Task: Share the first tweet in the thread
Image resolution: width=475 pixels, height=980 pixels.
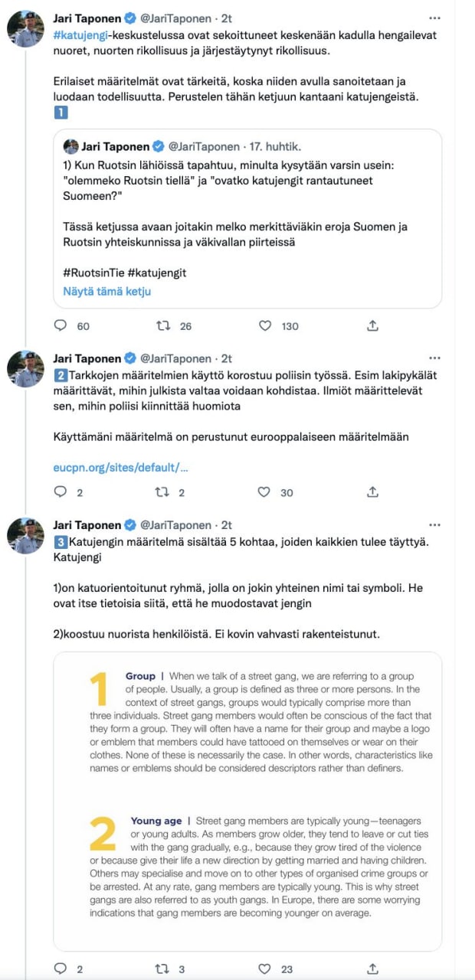Action: [373, 326]
